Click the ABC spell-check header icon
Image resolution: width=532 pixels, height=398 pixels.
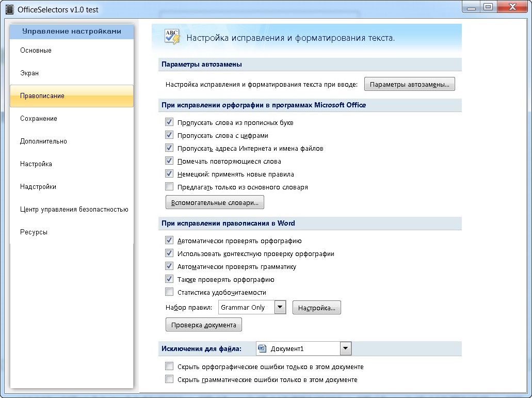pyautogui.click(x=172, y=37)
